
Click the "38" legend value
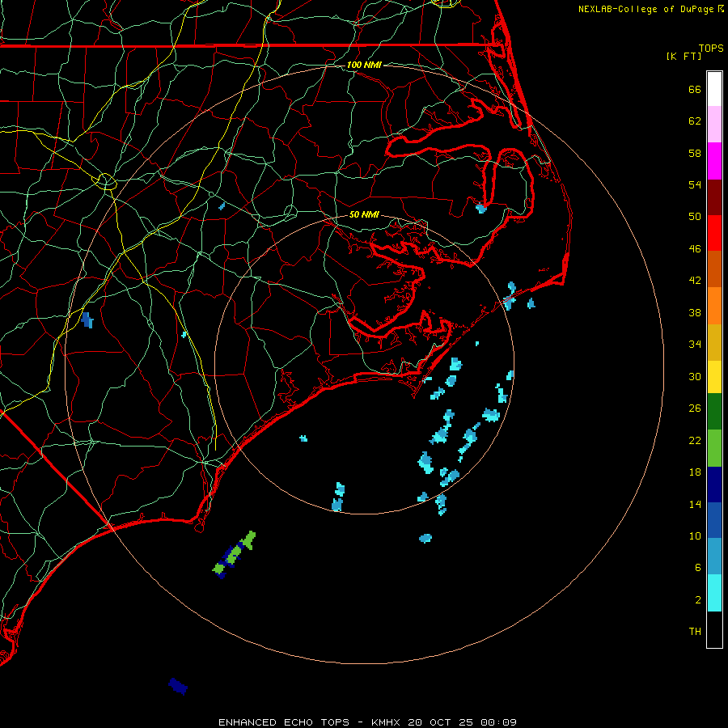pos(695,312)
